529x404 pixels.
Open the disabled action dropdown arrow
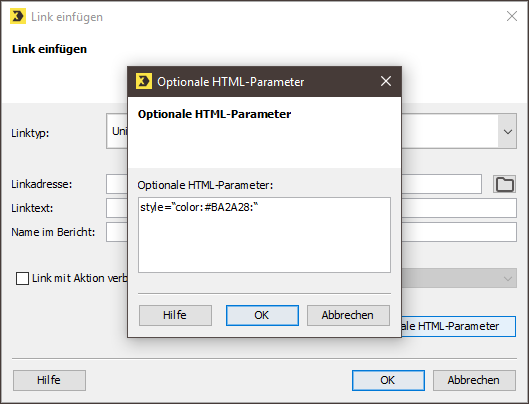[507, 278]
